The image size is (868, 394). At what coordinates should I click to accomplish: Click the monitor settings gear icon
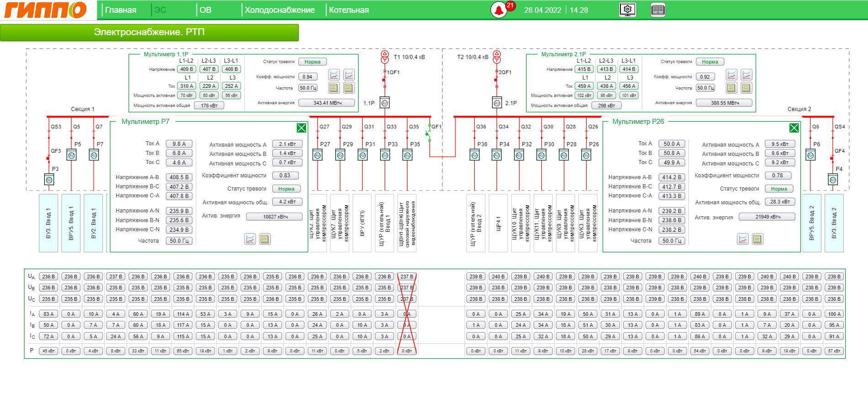(x=627, y=10)
